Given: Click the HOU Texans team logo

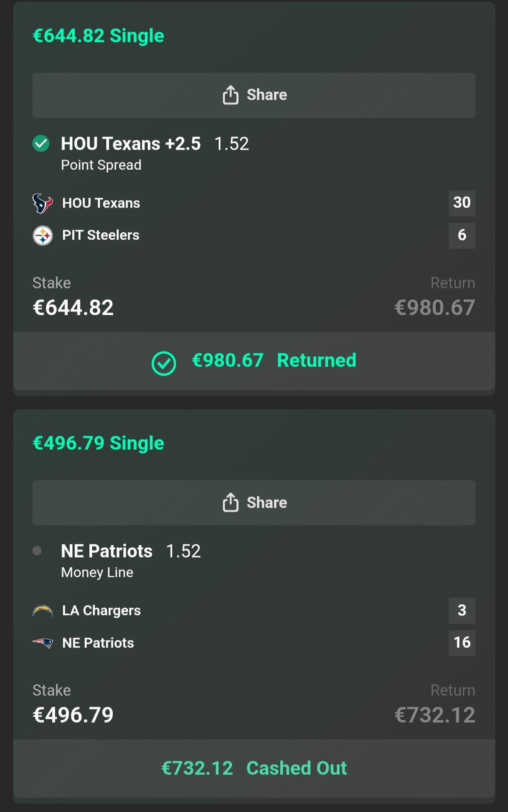Looking at the screenshot, I should click(42, 203).
